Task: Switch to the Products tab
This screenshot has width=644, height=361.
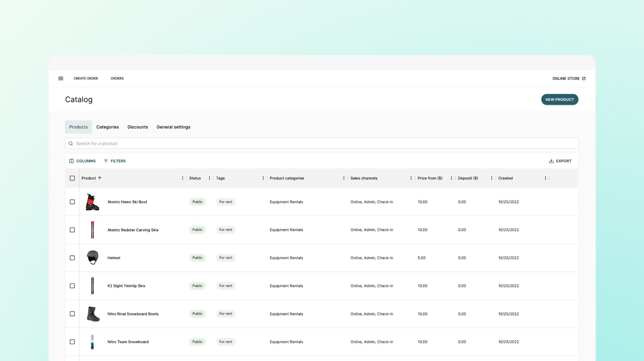Action: (78, 127)
